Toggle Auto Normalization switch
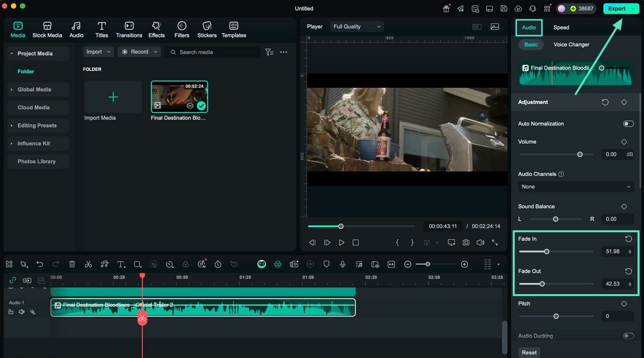 pyautogui.click(x=628, y=124)
